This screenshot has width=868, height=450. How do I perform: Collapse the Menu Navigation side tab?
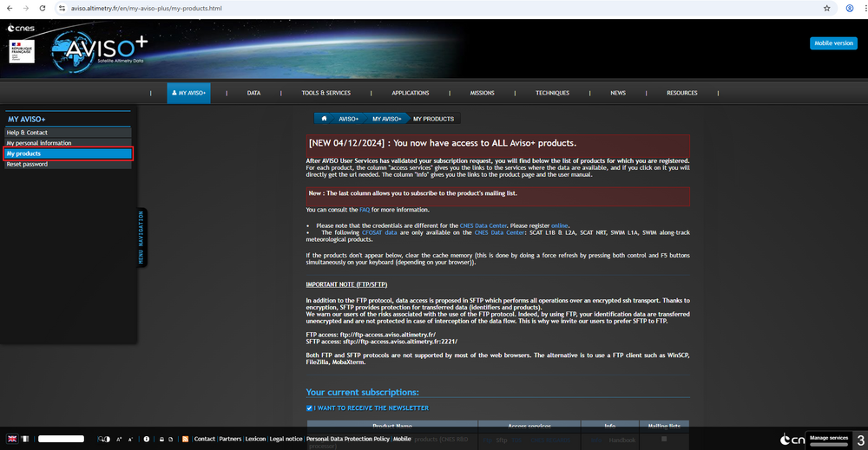[142, 238]
